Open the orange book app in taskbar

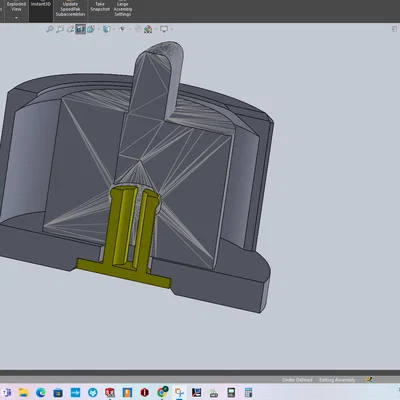coord(127,392)
